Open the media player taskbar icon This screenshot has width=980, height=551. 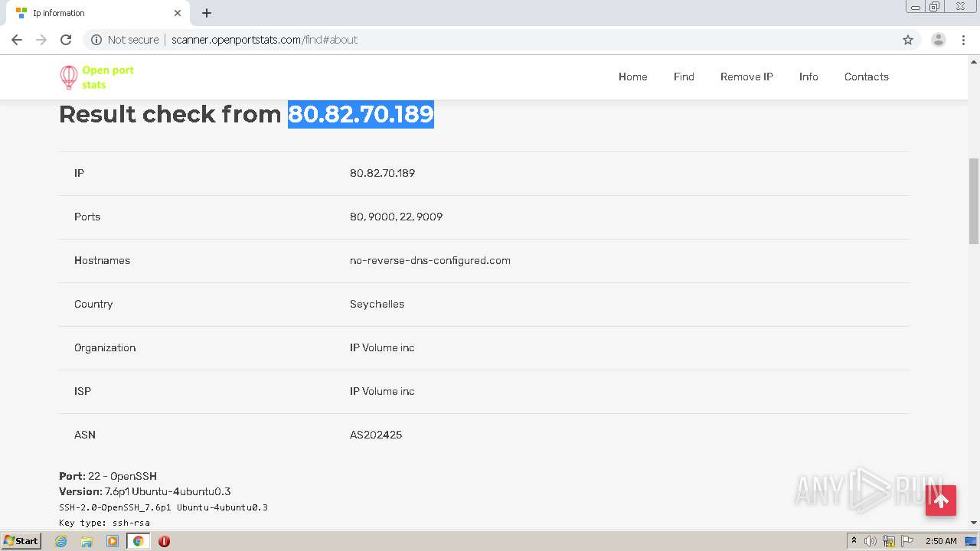(x=113, y=541)
